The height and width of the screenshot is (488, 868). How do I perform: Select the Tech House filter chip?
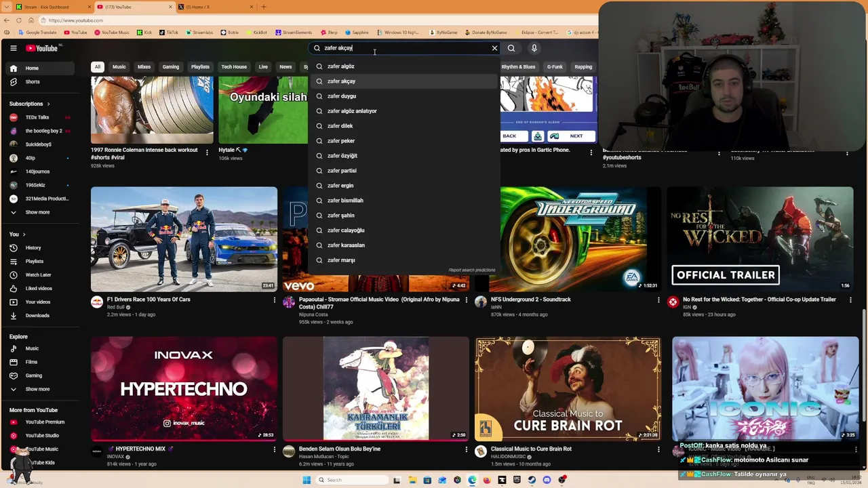234,67
